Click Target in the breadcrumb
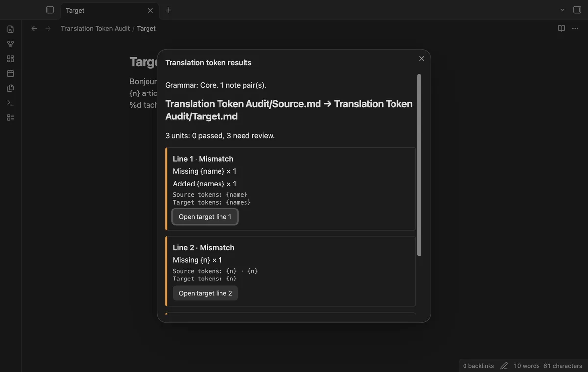Screen dimensions: 588x372 tap(146, 29)
